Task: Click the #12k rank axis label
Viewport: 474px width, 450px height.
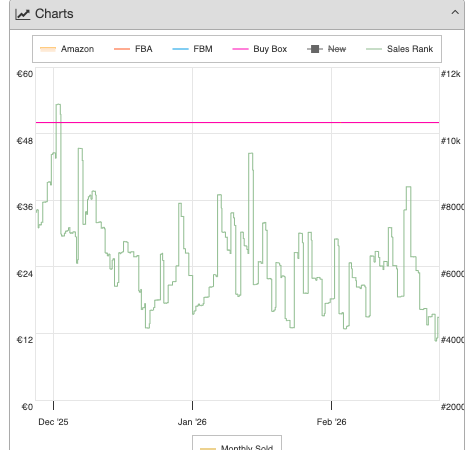Action: (x=451, y=74)
